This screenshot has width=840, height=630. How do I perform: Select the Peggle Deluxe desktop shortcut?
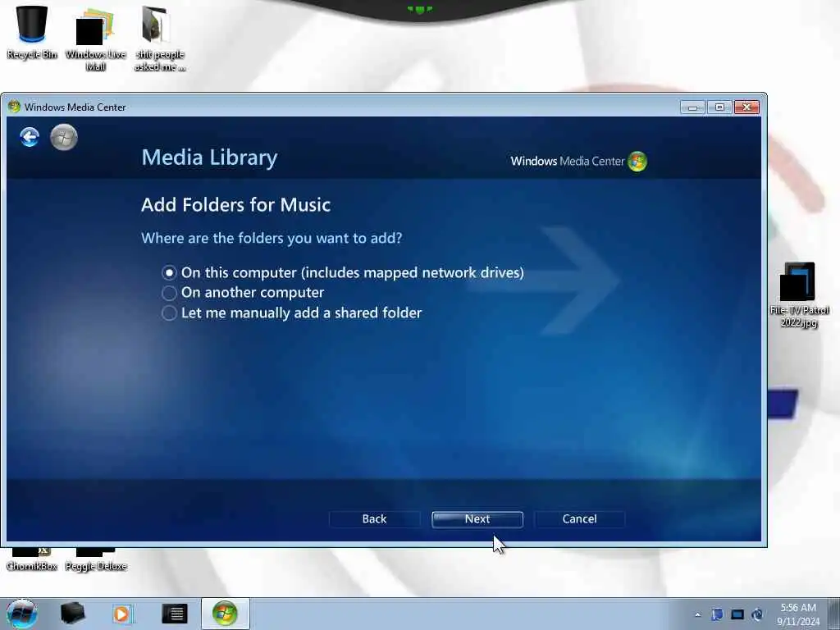pyautogui.click(x=96, y=560)
